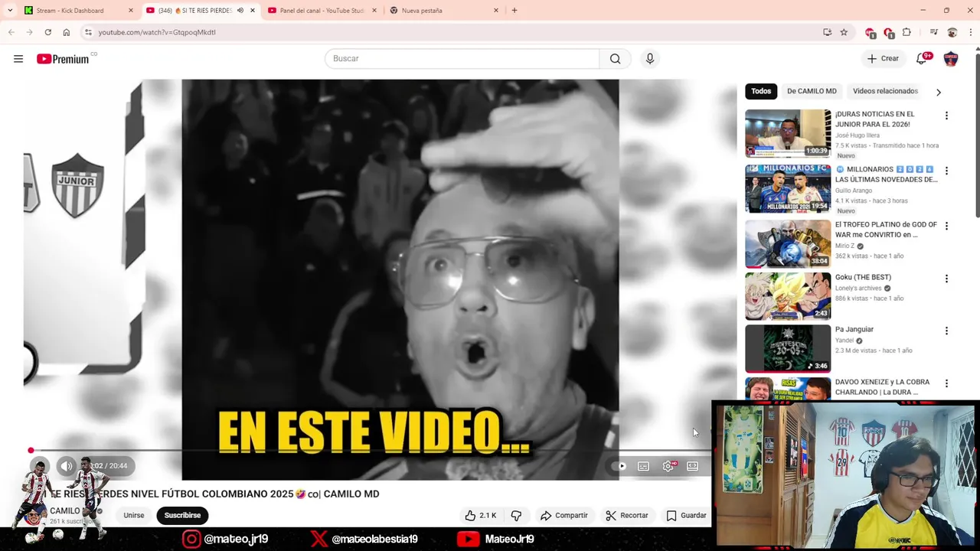This screenshot has width=980, height=551.
Task: Open options menu for Pa Janguiar video
Action: pos(946,331)
